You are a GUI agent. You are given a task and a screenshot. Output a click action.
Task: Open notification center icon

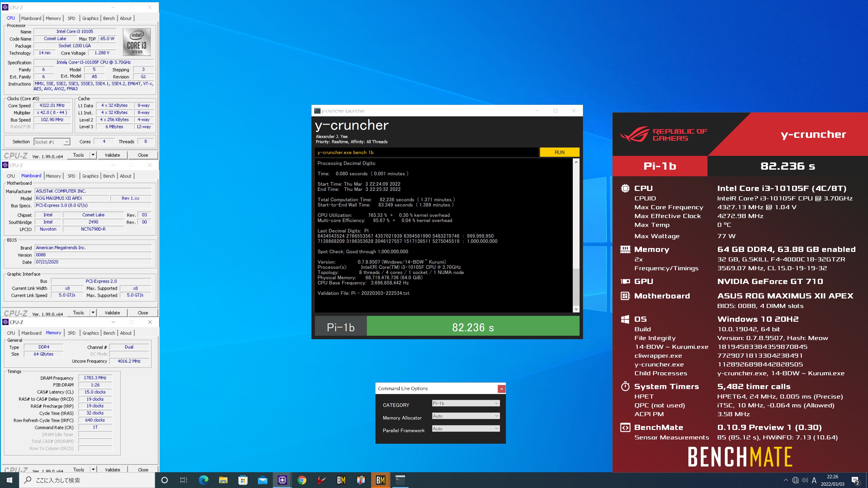click(856, 480)
